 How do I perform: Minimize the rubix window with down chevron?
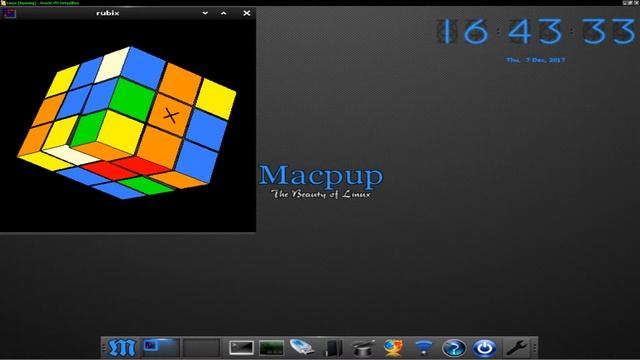click(205, 13)
